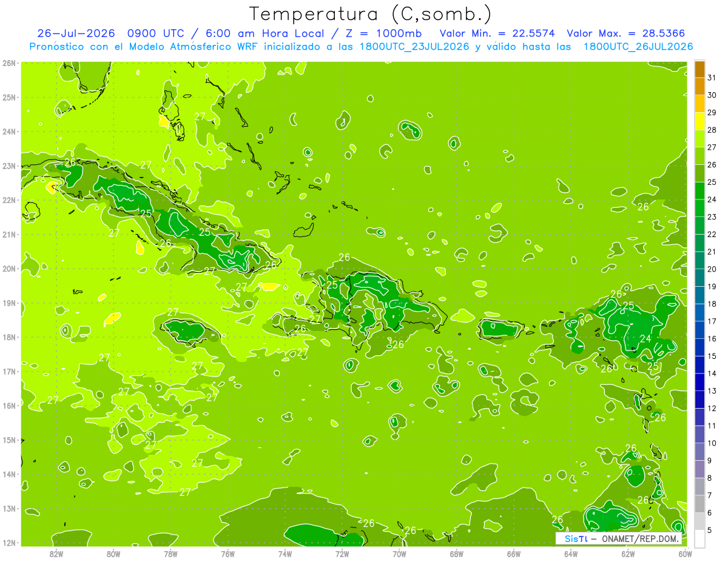This screenshot has width=728, height=562.
Task: Pick the dark blue swatch between 13 and 14
Action: pos(699,382)
